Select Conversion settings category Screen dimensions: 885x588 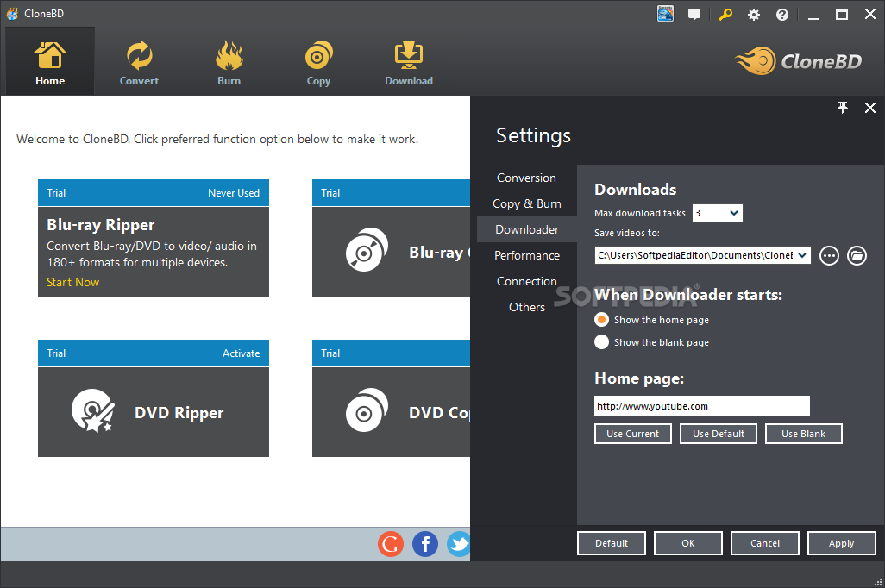pos(526,178)
